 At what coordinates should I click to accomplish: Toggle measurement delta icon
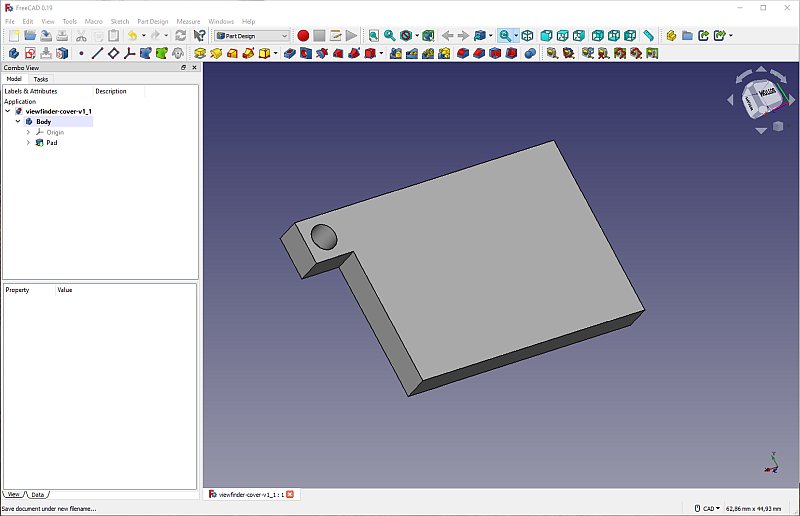click(652, 53)
